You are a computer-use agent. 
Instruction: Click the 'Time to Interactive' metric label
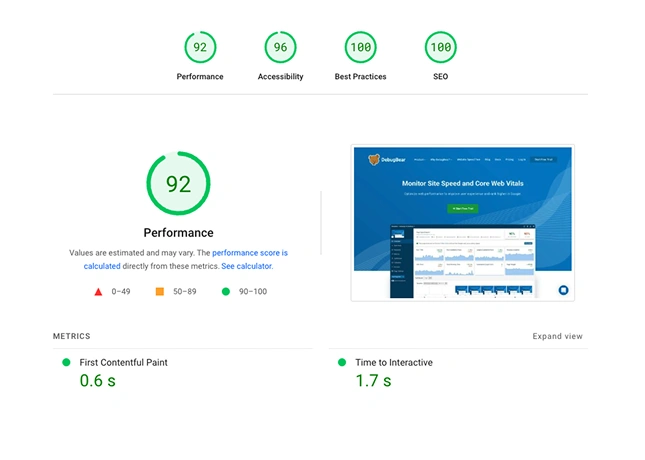pos(394,362)
